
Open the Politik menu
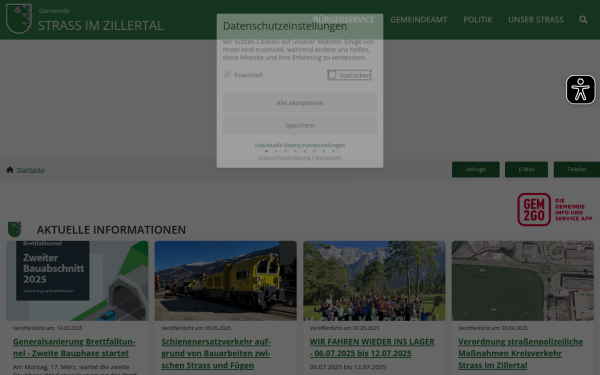[x=478, y=20]
